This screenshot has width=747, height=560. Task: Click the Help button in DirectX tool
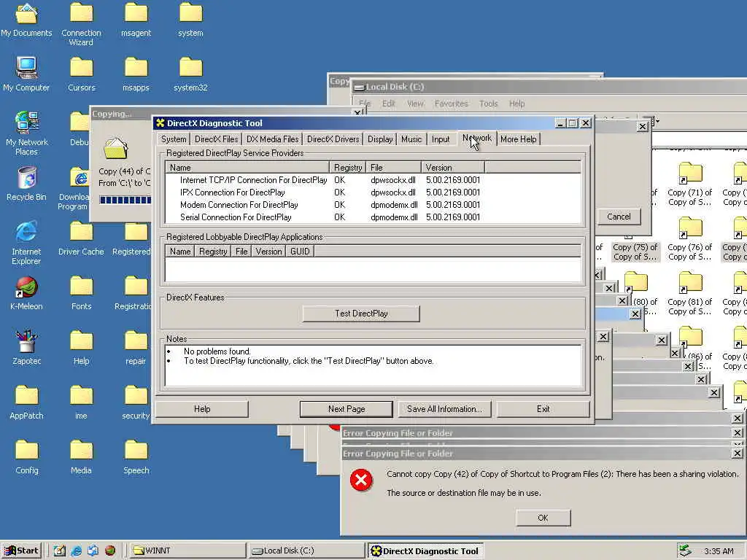(x=202, y=409)
